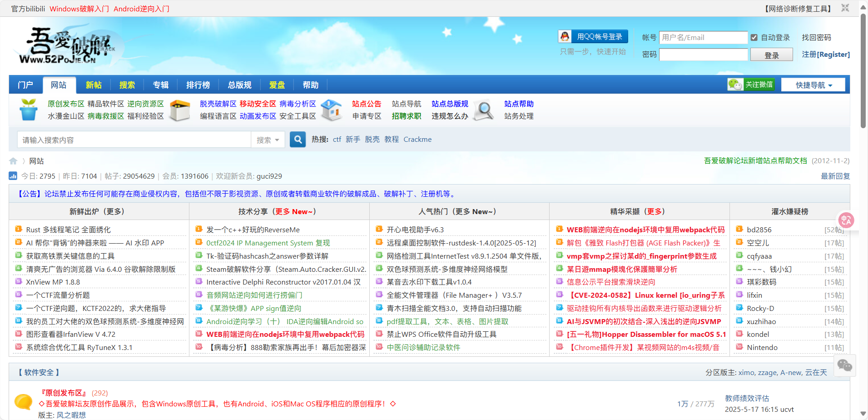Click the software box category icon

(180, 110)
